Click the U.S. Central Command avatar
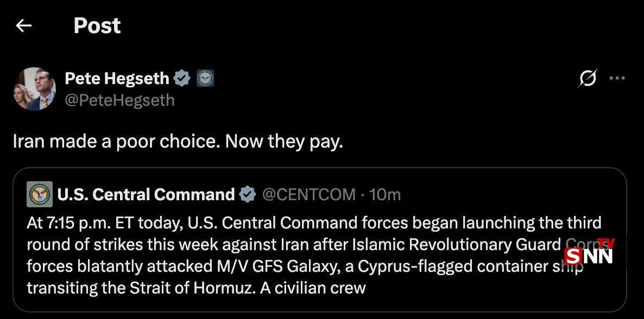This screenshot has width=644, height=319. coord(40,194)
